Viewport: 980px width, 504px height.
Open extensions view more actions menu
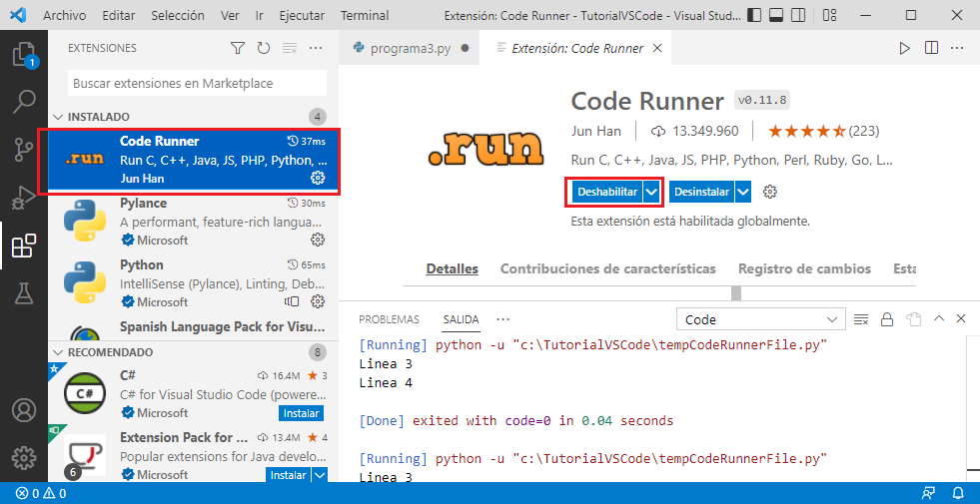coord(316,48)
